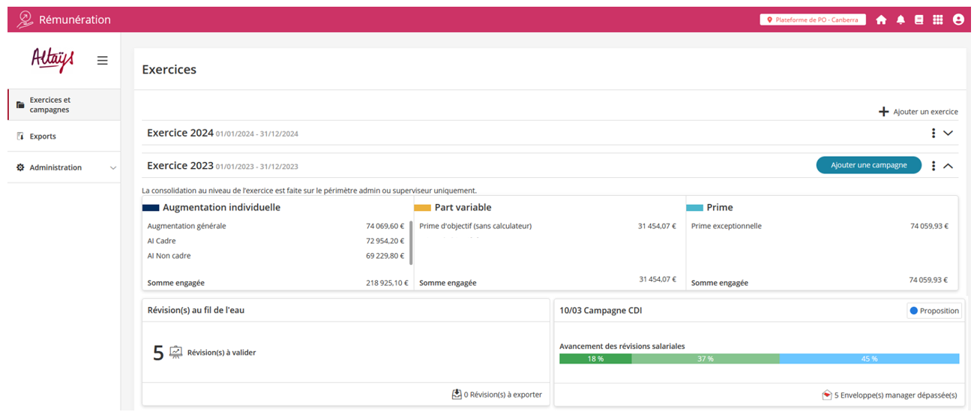Open the 5 Révision(s) à valider link
Viewport: 980px width, 415px height.
point(205,353)
